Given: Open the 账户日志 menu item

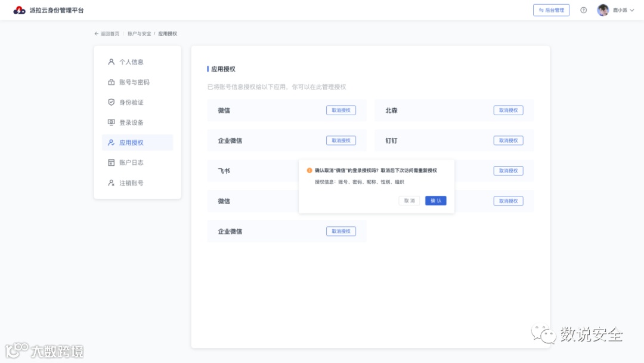Looking at the screenshot, I should (137, 163).
